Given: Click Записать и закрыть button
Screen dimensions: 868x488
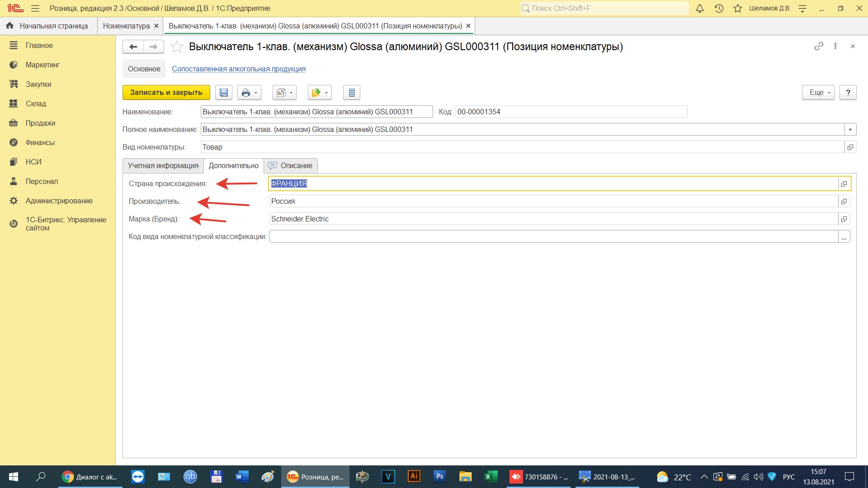Looking at the screenshot, I should [166, 93].
